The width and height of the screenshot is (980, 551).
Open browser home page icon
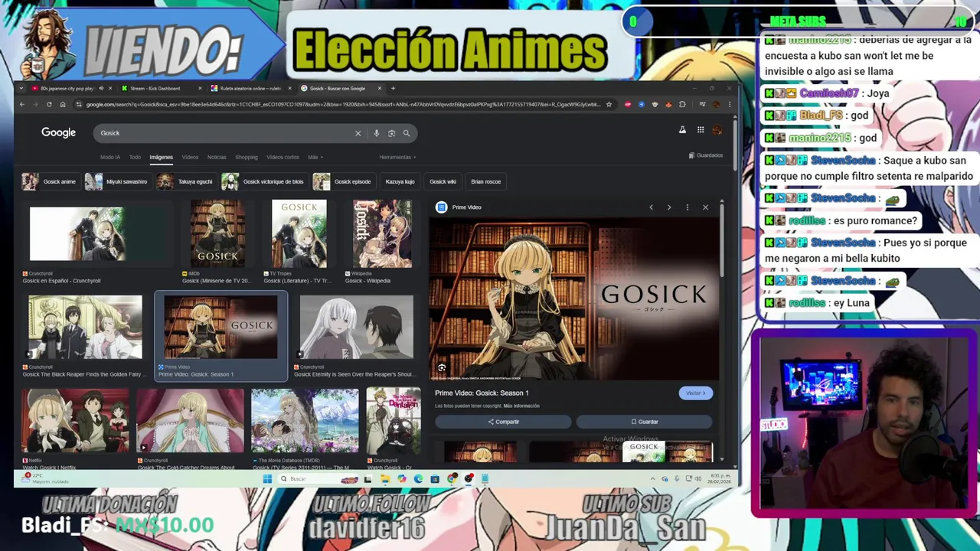[63, 104]
